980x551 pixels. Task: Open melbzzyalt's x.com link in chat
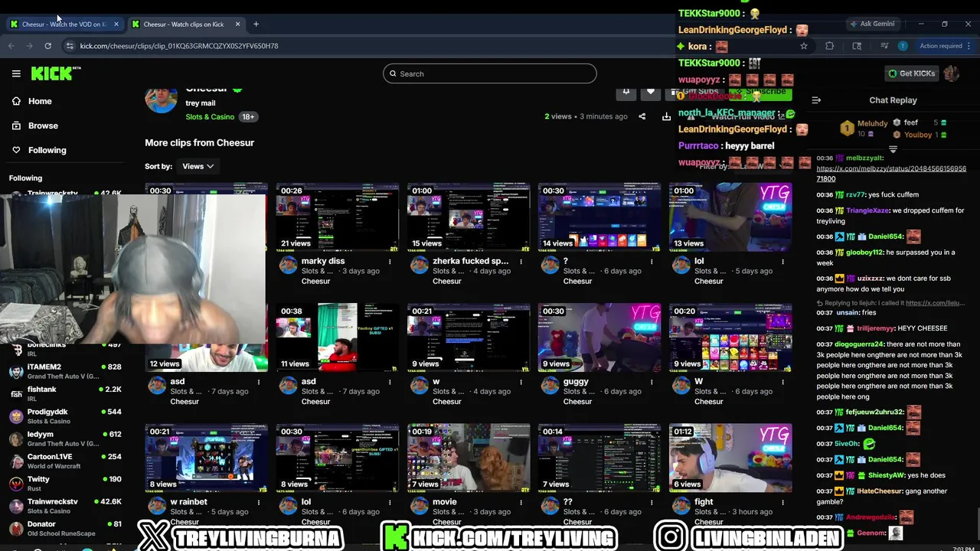point(891,173)
